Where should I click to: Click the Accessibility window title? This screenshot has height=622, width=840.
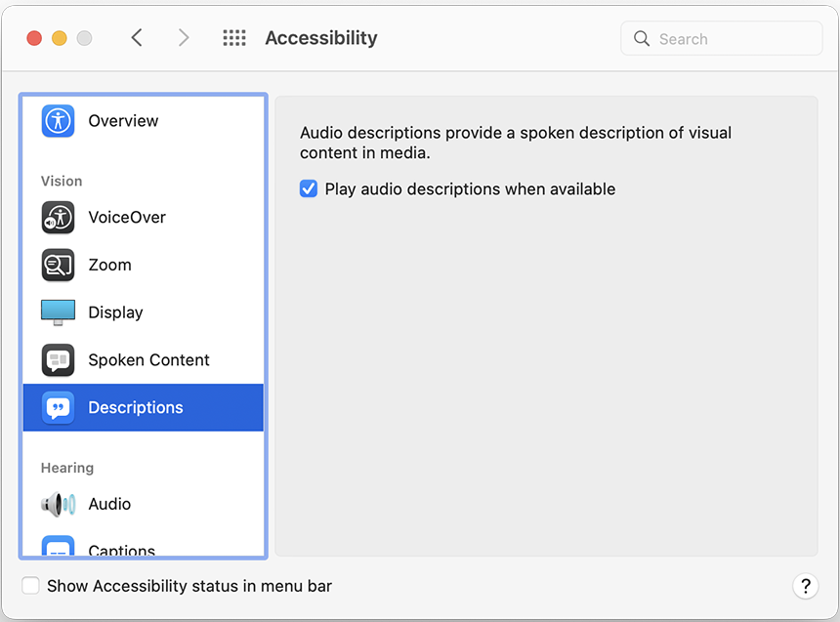click(320, 37)
